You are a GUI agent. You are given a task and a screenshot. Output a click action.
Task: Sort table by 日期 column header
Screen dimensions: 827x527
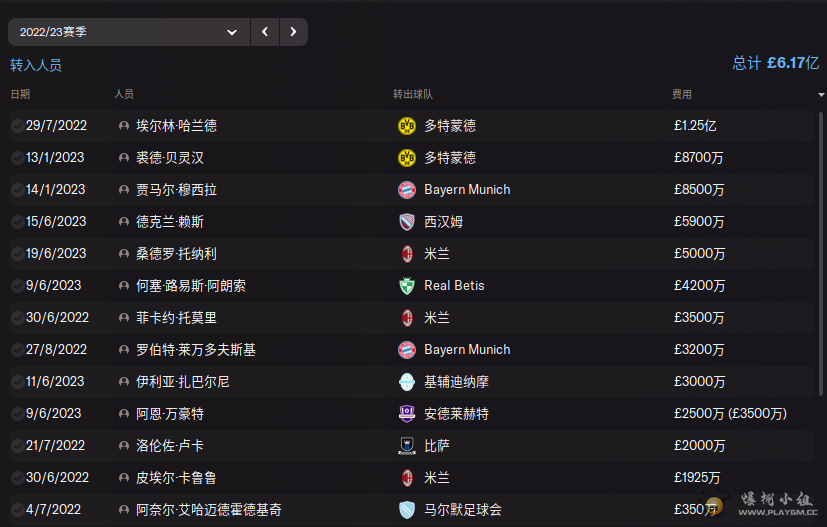pyautogui.click(x=20, y=94)
